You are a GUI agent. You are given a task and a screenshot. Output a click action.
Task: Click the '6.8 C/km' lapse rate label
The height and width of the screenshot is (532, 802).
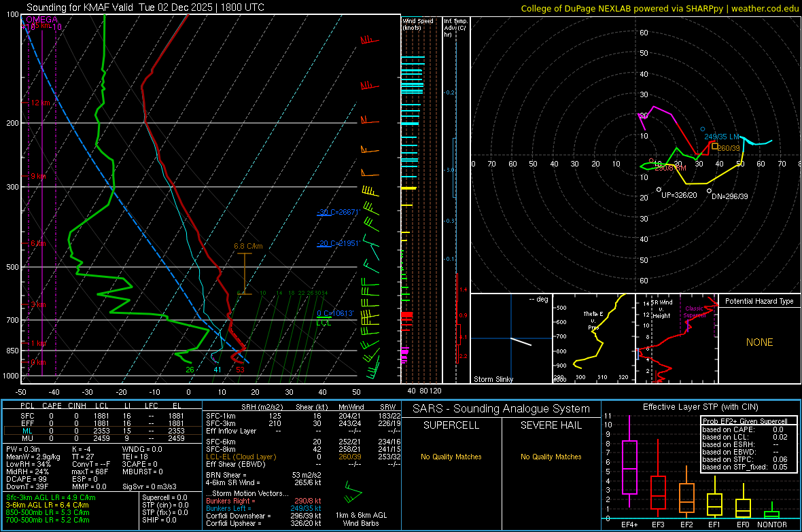pos(248,246)
